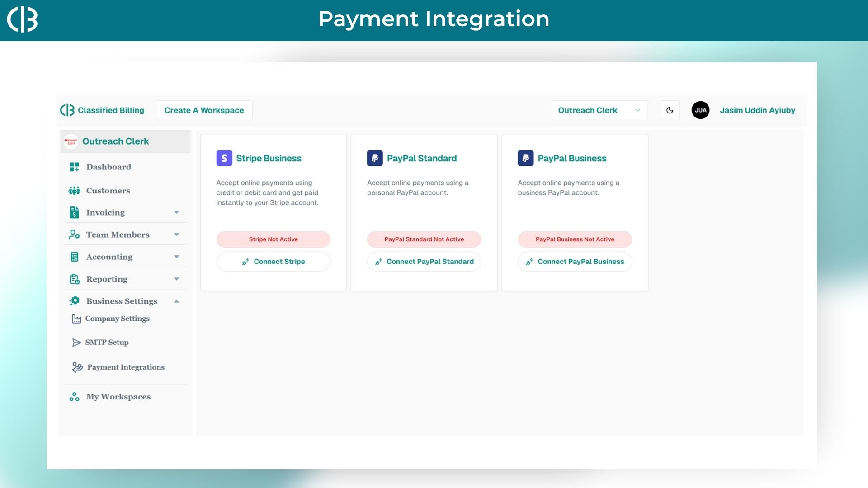Click the JUA user avatar

click(700, 110)
